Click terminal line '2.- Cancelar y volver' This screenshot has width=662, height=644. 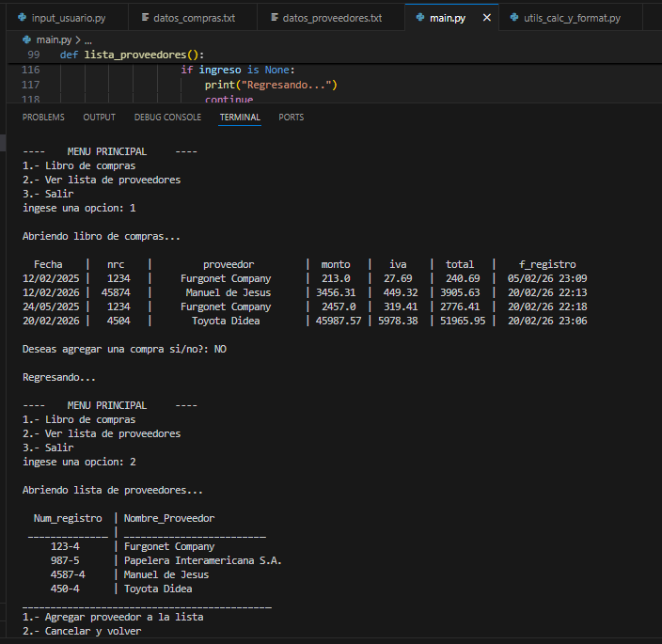click(82, 631)
